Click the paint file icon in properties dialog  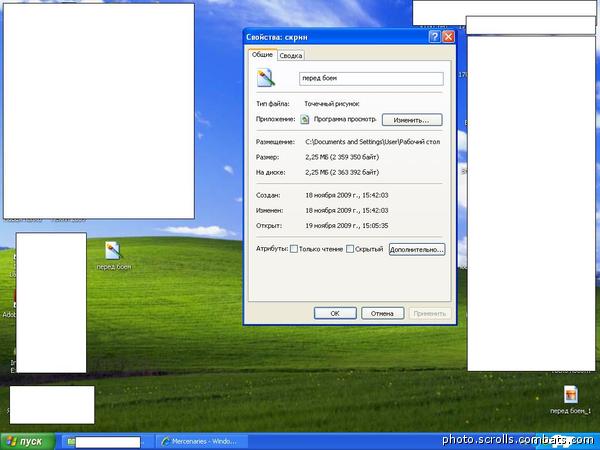266,78
